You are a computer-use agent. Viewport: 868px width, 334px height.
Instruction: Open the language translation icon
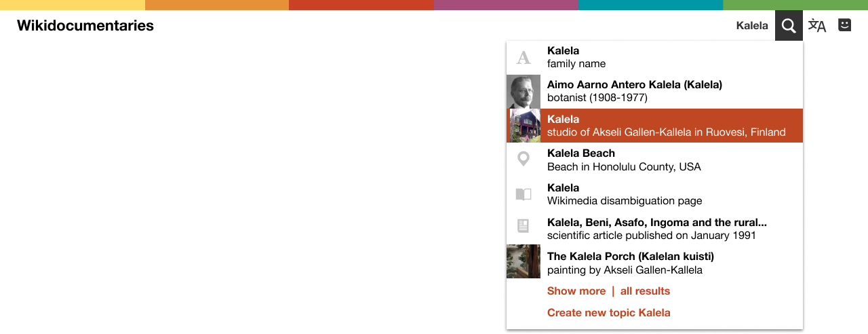817,26
